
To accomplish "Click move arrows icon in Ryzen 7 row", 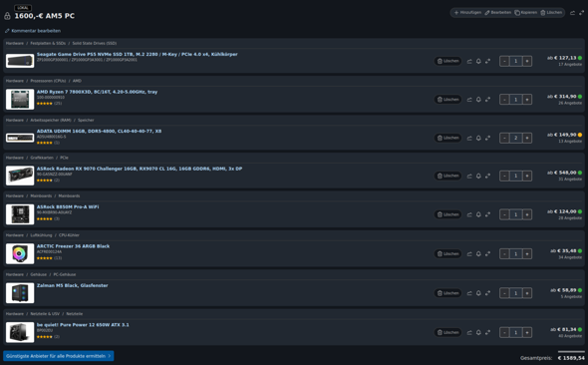I will [x=488, y=100].
